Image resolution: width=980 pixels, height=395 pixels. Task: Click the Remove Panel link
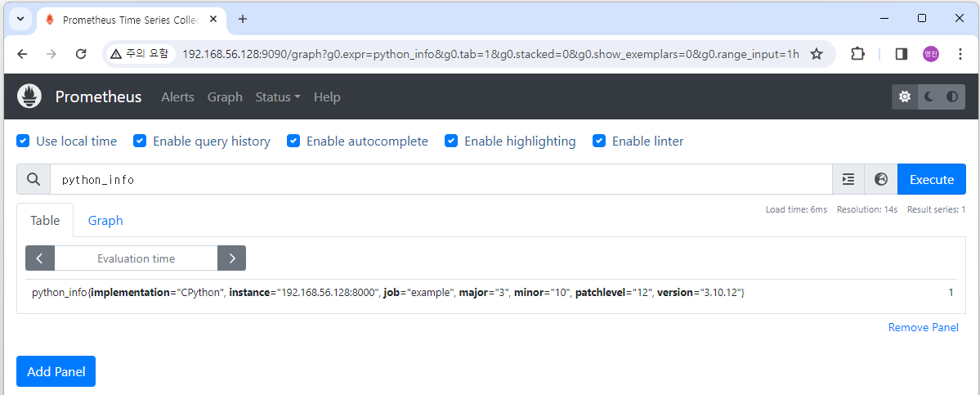coord(923,327)
